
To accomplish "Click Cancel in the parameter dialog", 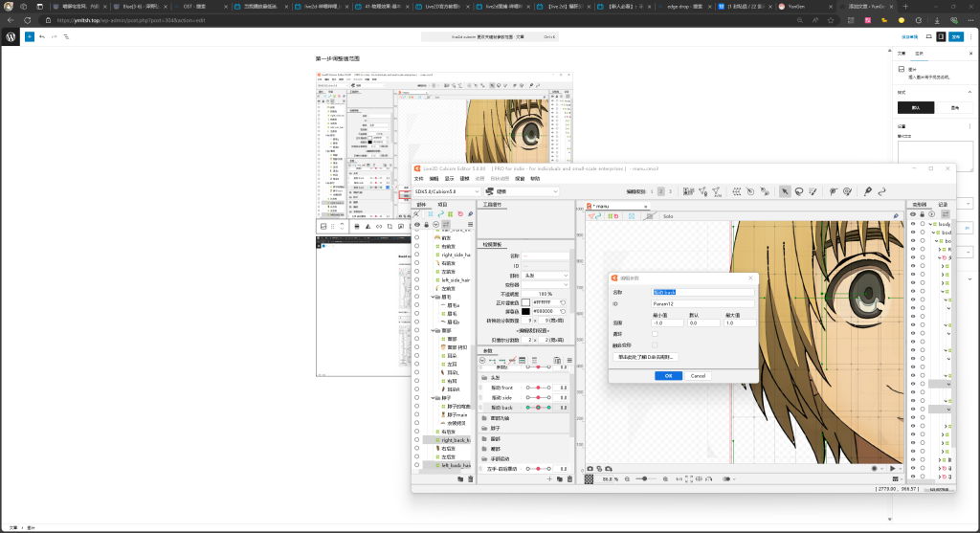I will [x=698, y=376].
